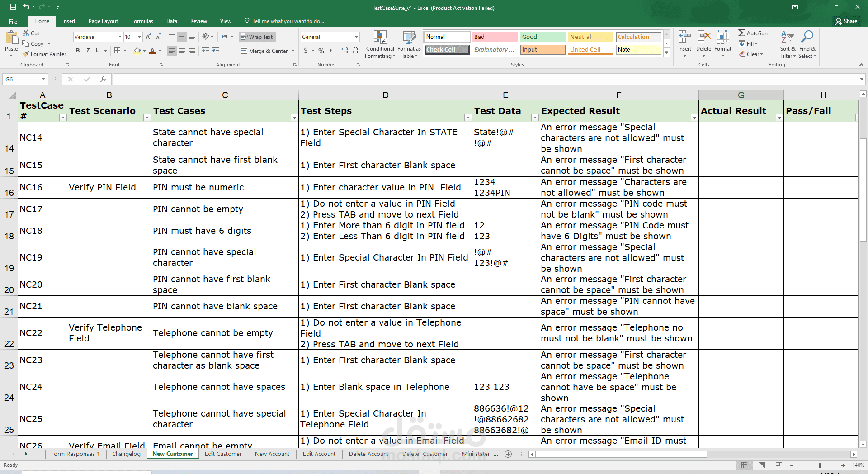Screen dimensions: 868x474
Task: Expand the Test Steps column filter
Action: [468, 118]
